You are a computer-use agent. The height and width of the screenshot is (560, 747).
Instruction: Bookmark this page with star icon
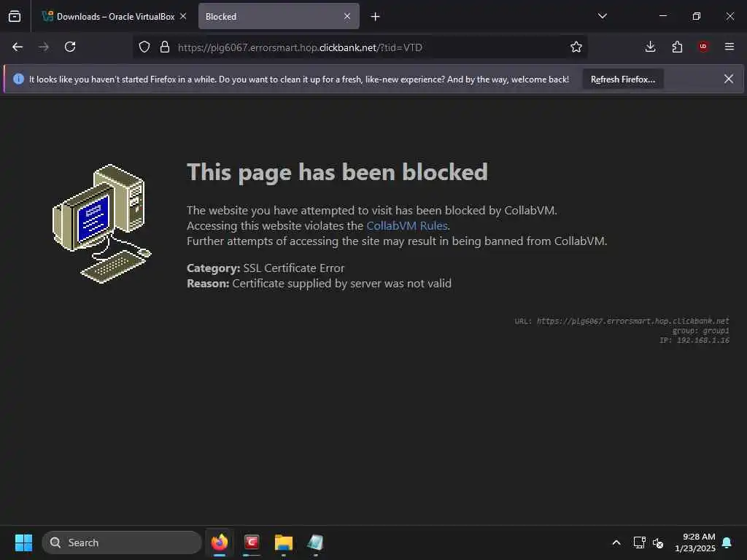click(576, 47)
